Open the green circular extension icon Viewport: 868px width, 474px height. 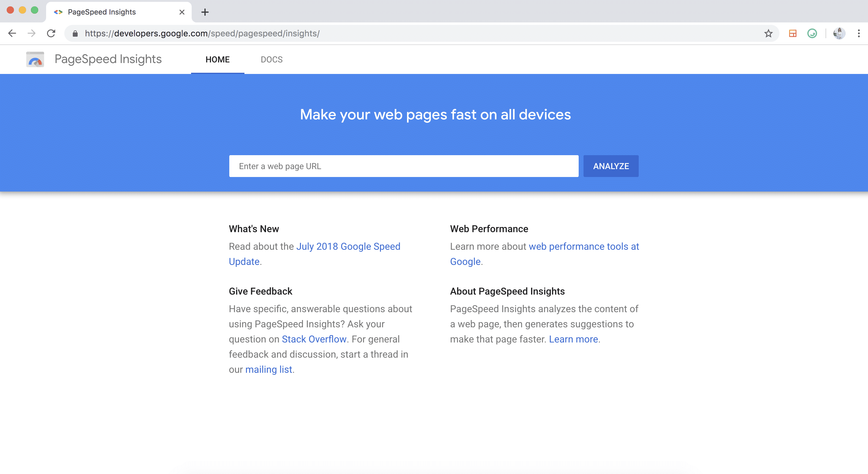pyautogui.click(x=812, y=33)
